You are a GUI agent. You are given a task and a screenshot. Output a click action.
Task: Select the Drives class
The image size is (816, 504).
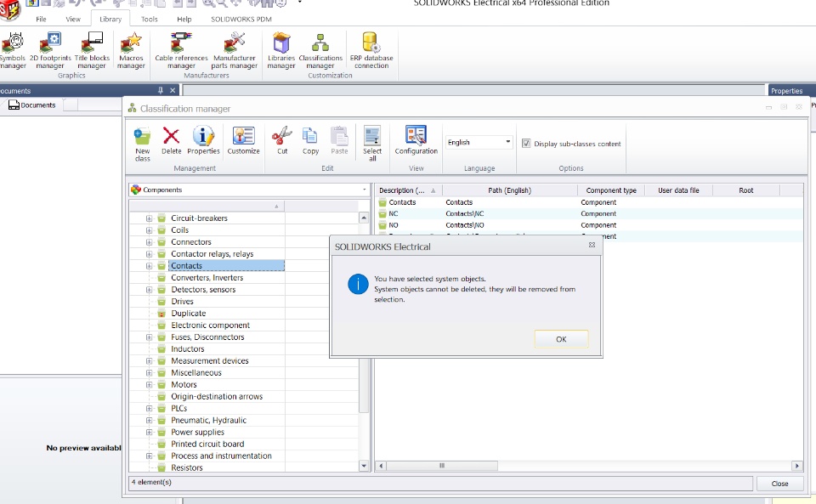182,302
